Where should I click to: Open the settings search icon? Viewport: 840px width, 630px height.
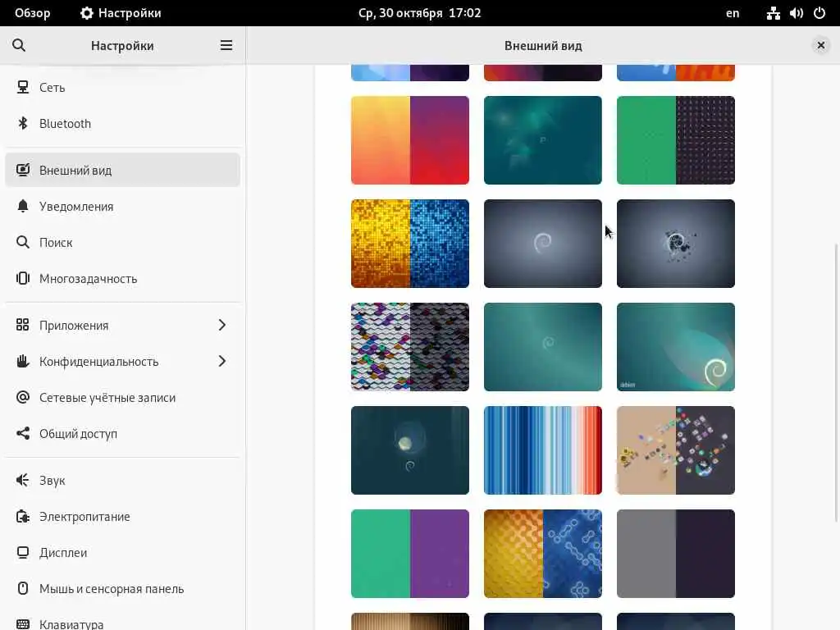[19, 46]
